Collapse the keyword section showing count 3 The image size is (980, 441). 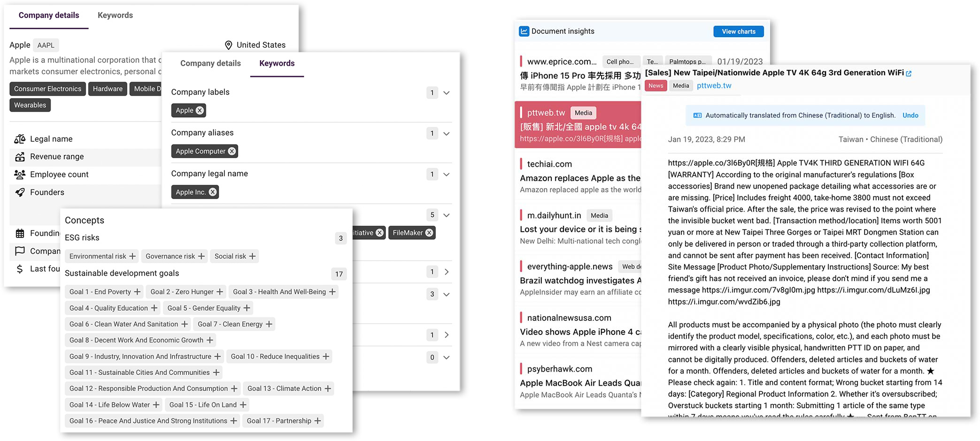tap(447, 295)
